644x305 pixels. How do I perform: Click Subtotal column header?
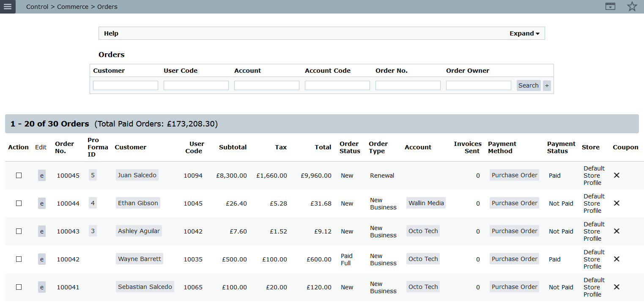click(x=233, y=147)
